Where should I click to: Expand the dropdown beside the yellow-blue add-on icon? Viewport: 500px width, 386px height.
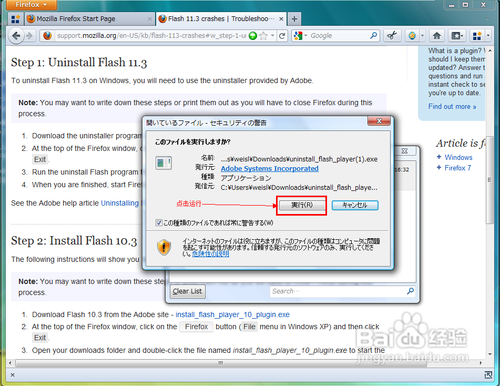(422, 35)
